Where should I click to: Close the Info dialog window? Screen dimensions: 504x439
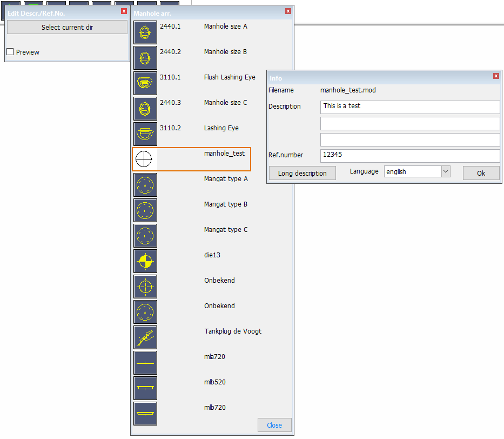[x=496, y=76]
